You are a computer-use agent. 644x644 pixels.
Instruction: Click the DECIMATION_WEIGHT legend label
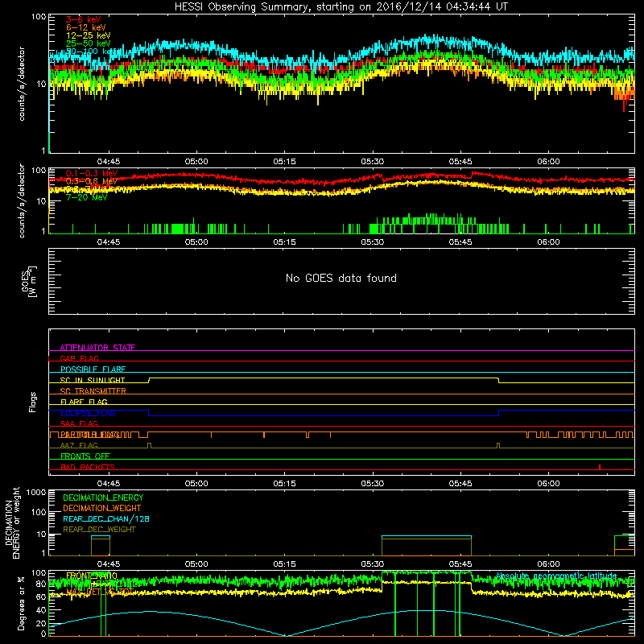click(x=102, y=508)
